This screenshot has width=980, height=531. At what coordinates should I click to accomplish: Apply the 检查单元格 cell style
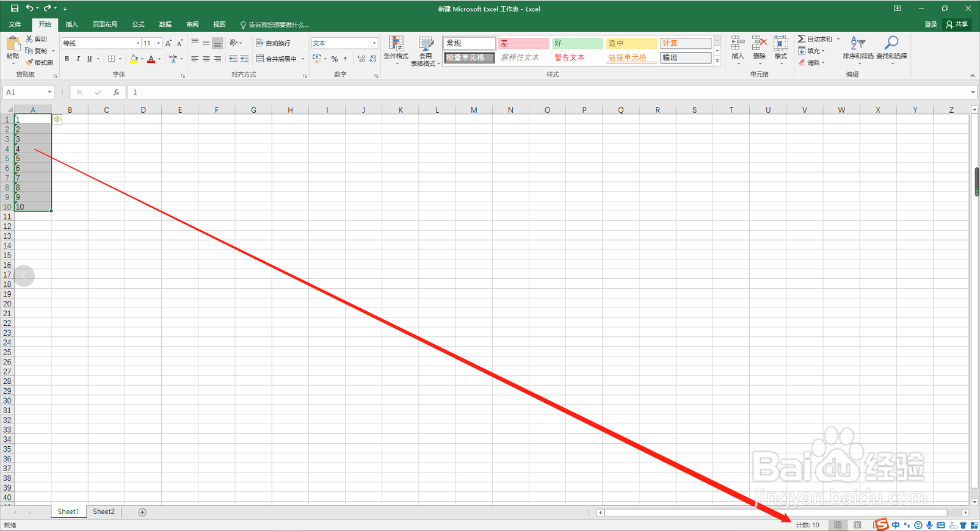(469, 58)
